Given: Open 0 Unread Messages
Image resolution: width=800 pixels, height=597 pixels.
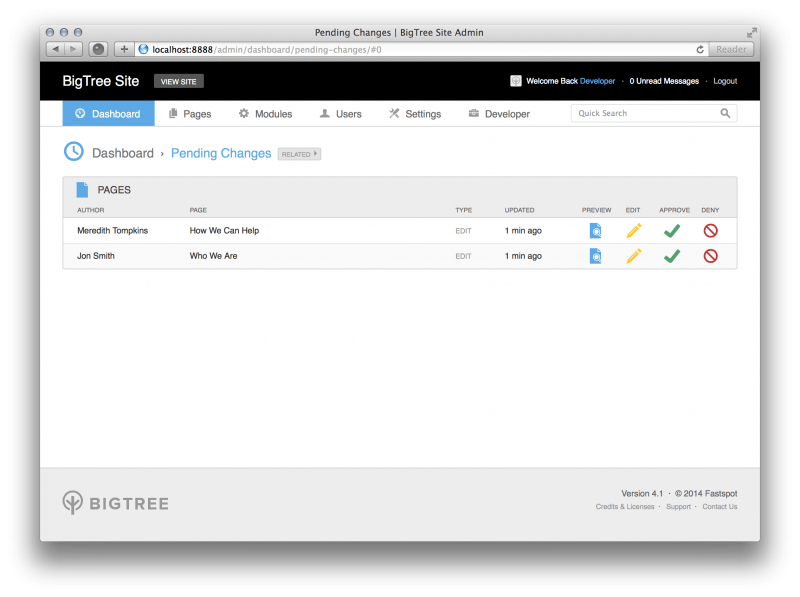Looking at the screenshot, I should (x=664, y=81).
